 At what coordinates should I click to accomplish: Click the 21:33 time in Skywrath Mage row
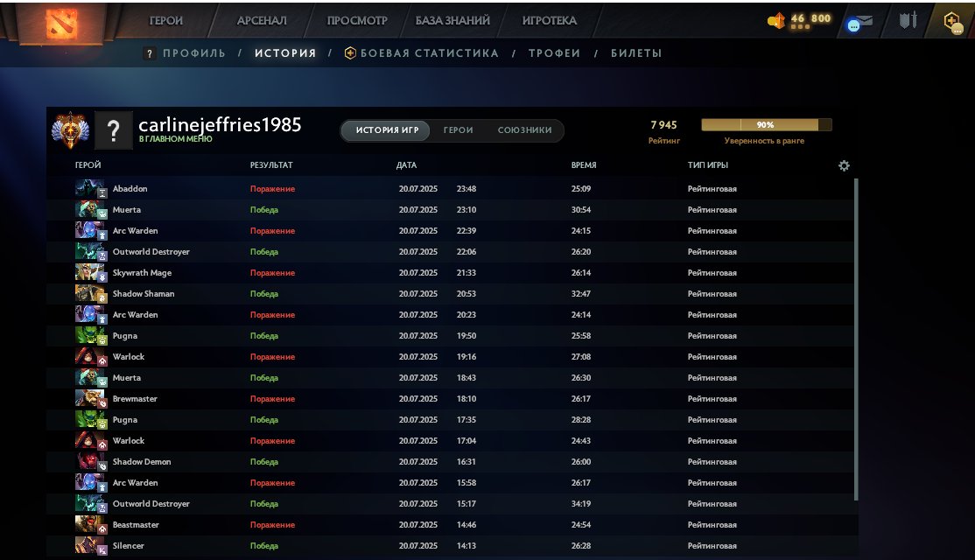(x=466, y=273)
